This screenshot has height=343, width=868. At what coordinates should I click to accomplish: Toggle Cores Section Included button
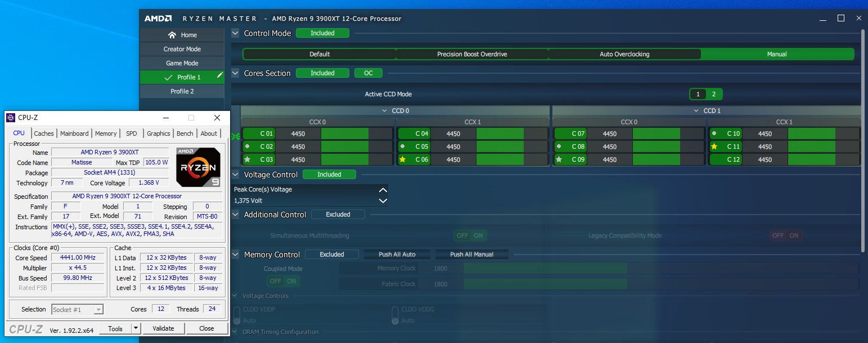(x=322, y=73)
